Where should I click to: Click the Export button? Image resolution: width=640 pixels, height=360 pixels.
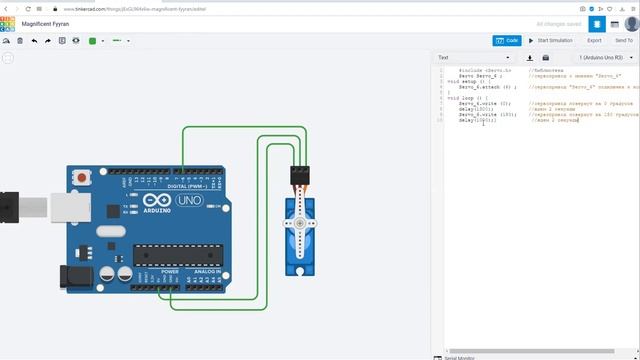pos(594,40)
